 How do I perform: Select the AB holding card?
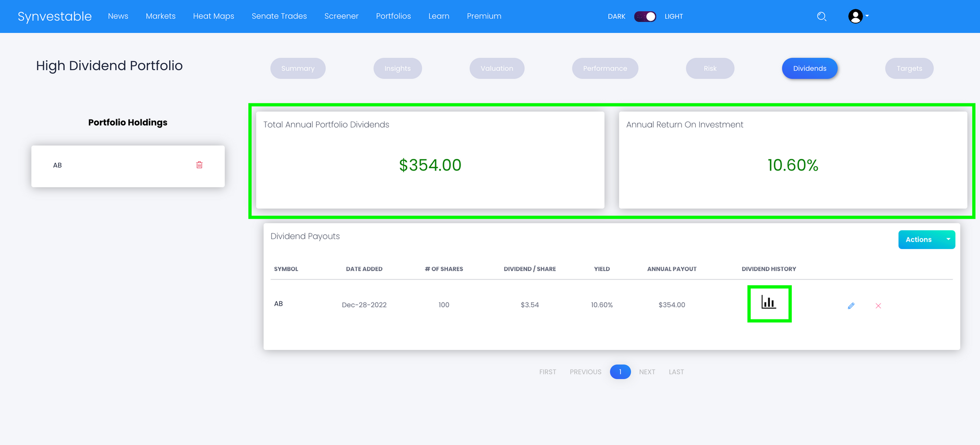pyautogui.click(x=128, y=166)
